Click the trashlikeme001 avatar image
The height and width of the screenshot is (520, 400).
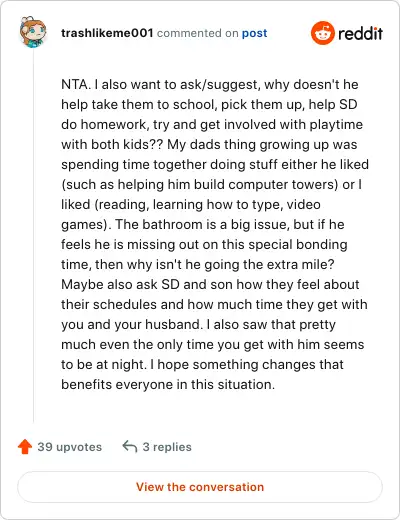[33, 32]
